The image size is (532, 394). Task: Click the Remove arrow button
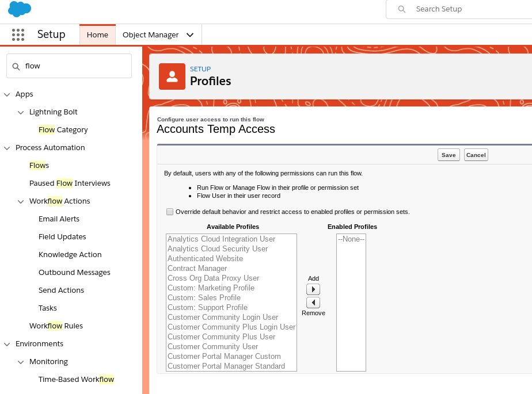pos(313,303)
